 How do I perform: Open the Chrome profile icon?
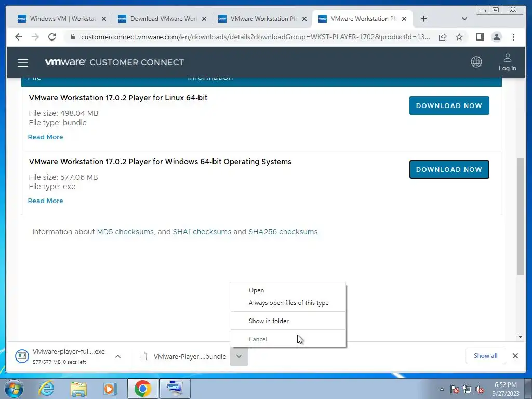tap(497, 37)
